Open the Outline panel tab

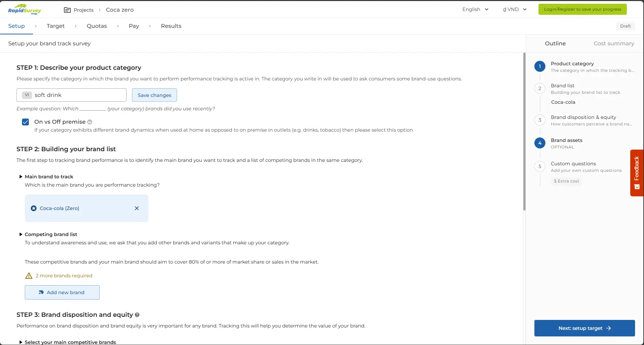point(555,44)
